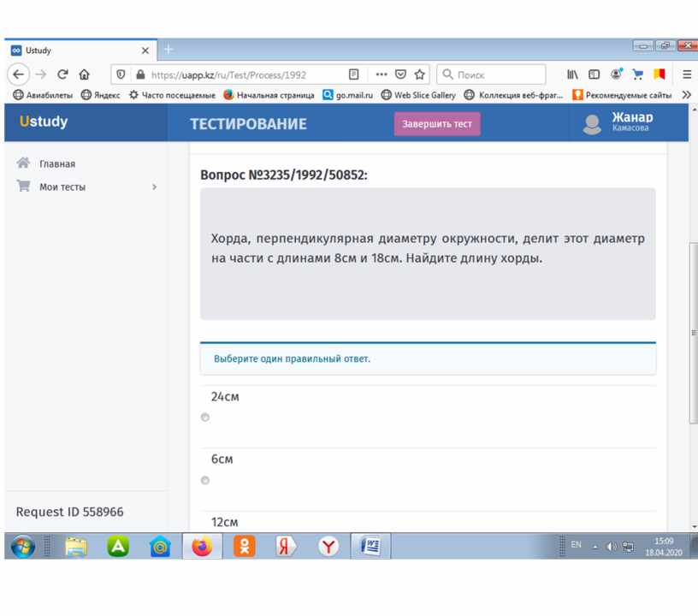Show hidden tray icons arrow
Viewport: 698px width, 616px height.
pyautogui.click(x=595, y=547)
